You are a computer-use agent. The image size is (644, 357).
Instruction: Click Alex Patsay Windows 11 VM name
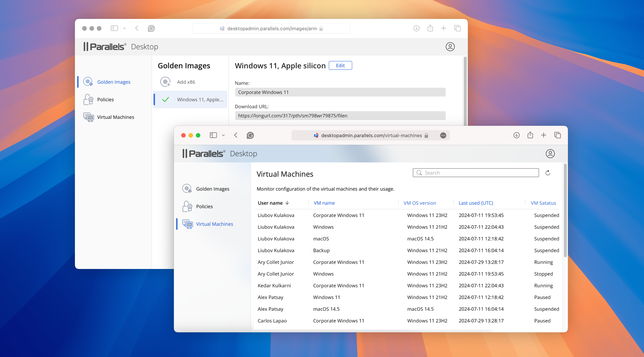pyautogui.click(x=327, y=297)
